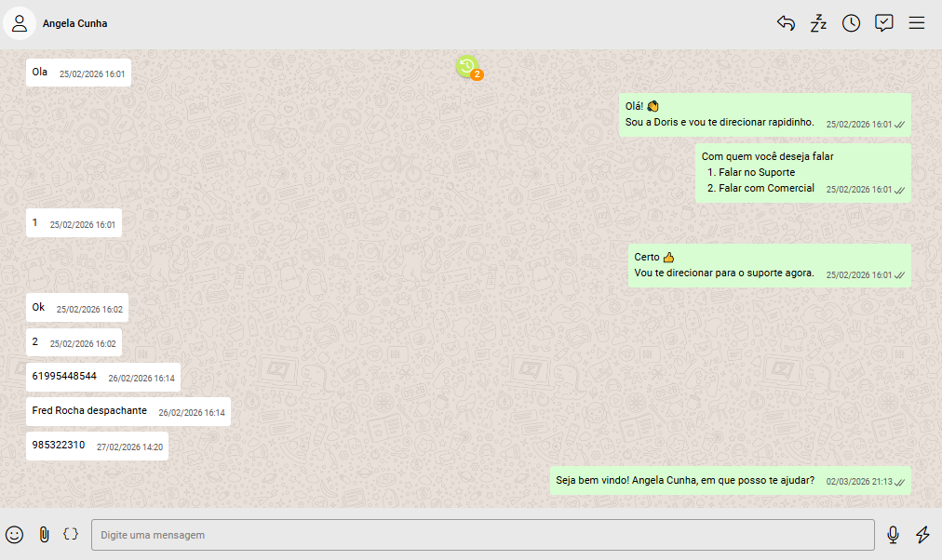The width and height of the screenshot is (942, 560).
Task: Click the contact name Angela Cunha
Action: [74, 23]
